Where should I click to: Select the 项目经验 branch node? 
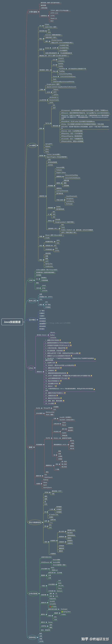[x=32, y=637]
